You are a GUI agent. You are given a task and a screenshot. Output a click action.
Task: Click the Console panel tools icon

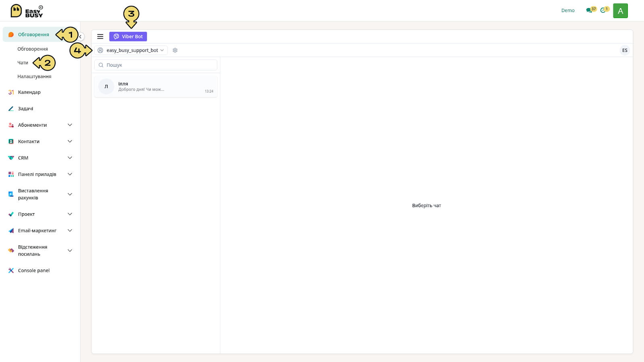point(11,271)
